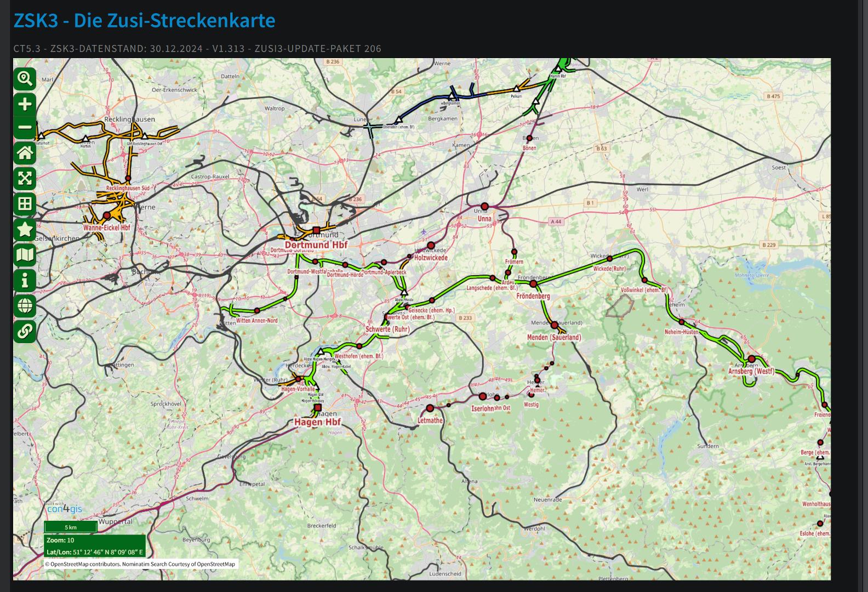This screenshot has width=868, height=592.
Task: Select the Dortmund Hbf station marker
Action: coord(316,231)
